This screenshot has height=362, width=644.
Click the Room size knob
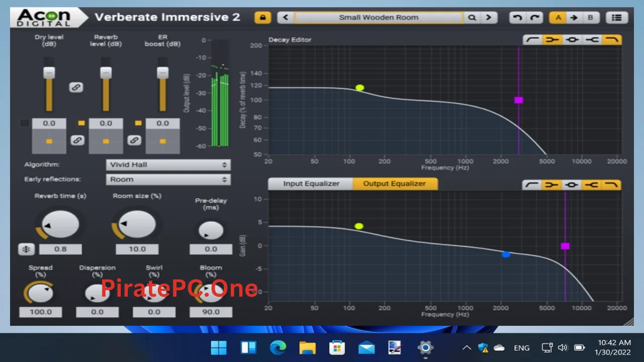[x=137, y=224]
